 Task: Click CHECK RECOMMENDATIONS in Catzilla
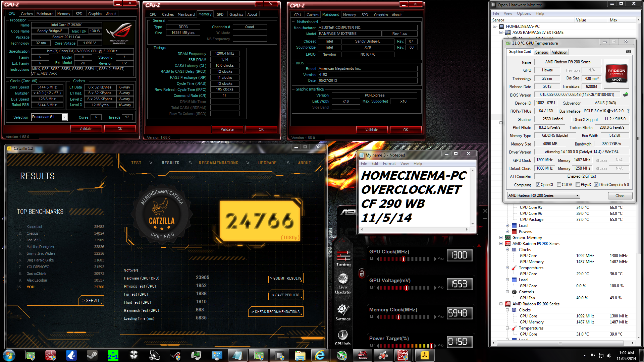[276, 312]
